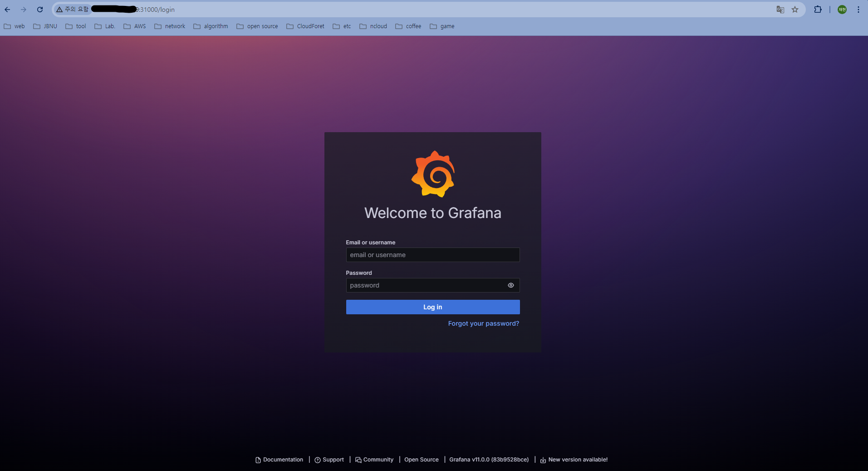
Task: Open the Lab. bookmarks folder
Action: (105, 26)
